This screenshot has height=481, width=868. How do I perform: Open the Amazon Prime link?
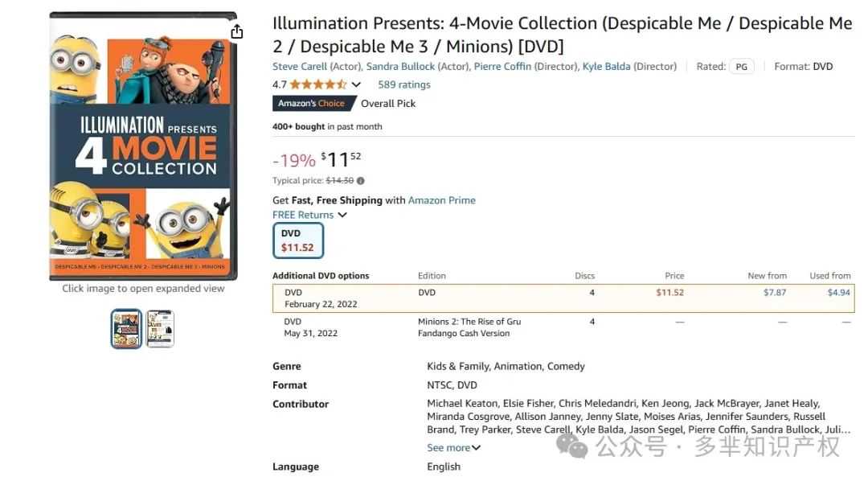click(441, 200)
